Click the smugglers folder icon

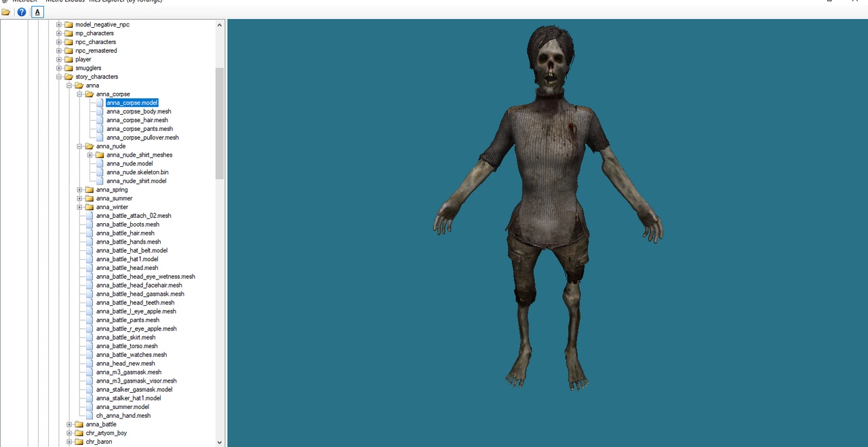pyautogui.click(x=68, y=68)
